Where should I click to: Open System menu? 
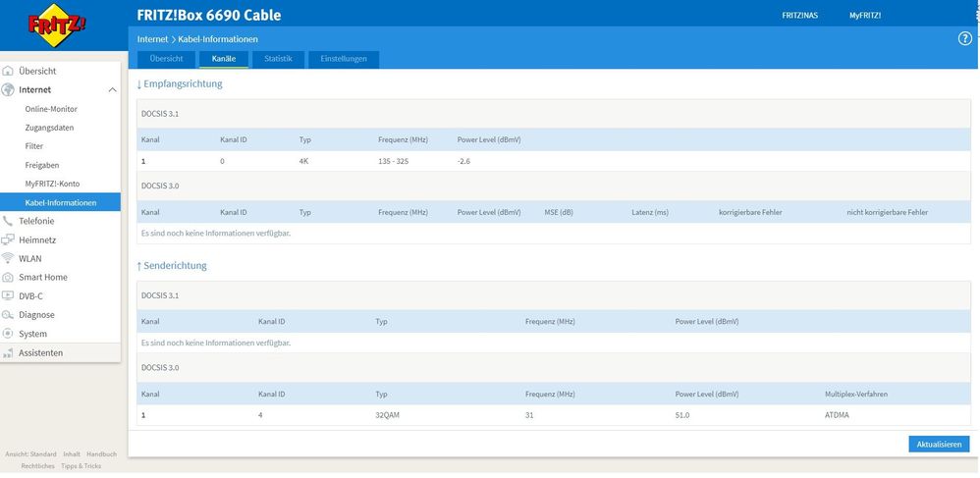pyautogui.click(x=32, y=334)
